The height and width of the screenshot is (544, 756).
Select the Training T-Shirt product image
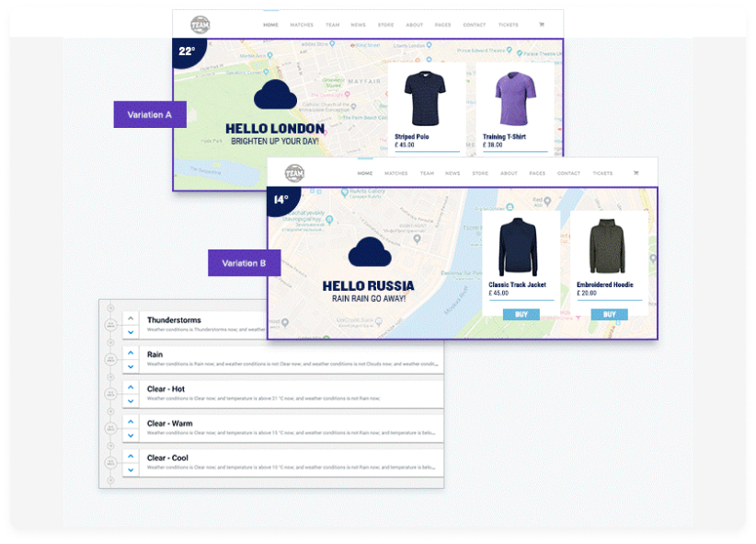point(515,98)
